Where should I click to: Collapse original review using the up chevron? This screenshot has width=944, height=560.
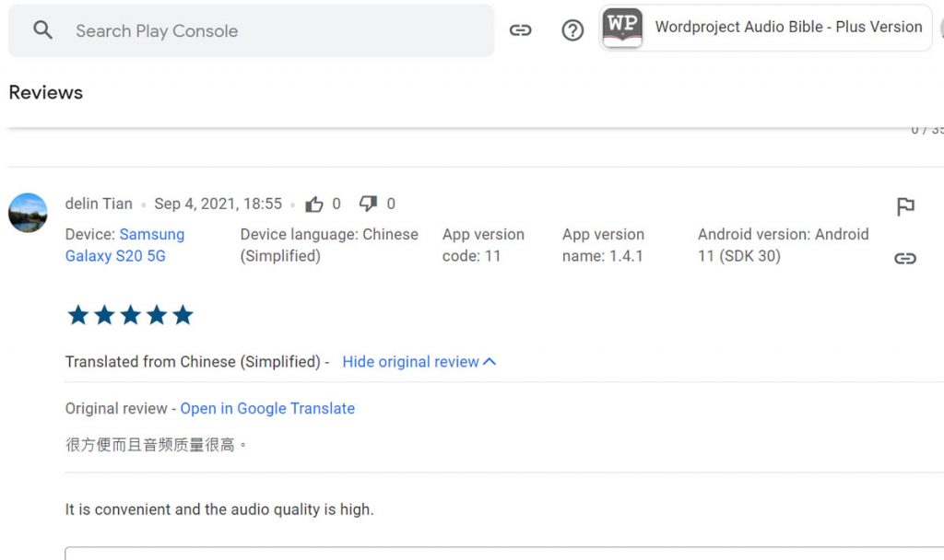(x=490, y=362)
